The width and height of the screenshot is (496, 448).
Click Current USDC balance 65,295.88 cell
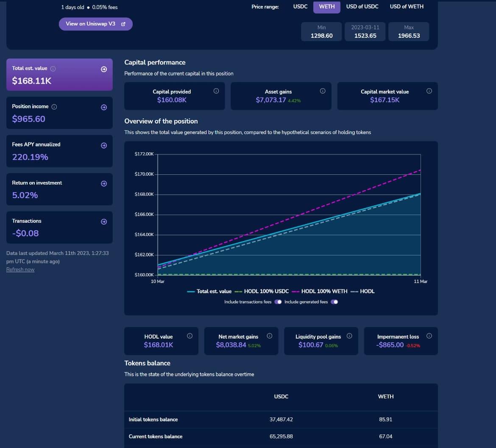click(281, 437)
